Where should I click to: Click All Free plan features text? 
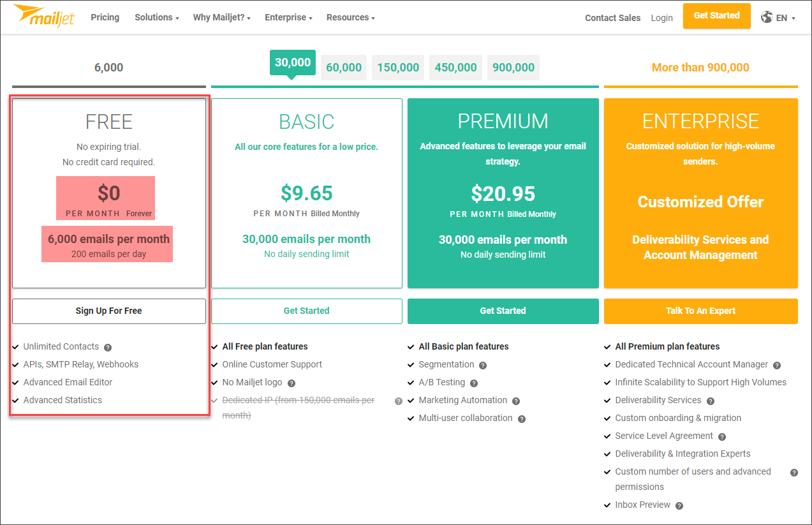coord(265,347)
